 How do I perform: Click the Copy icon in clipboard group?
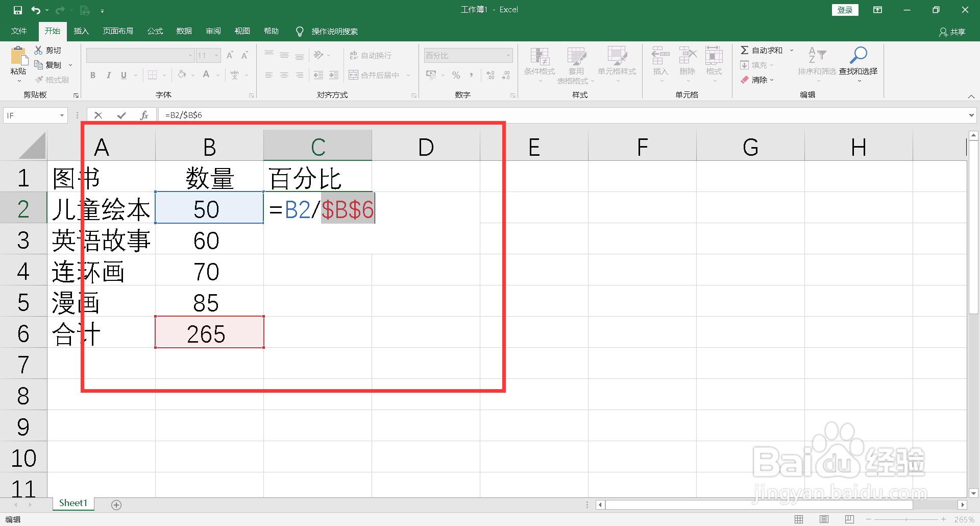38,65
